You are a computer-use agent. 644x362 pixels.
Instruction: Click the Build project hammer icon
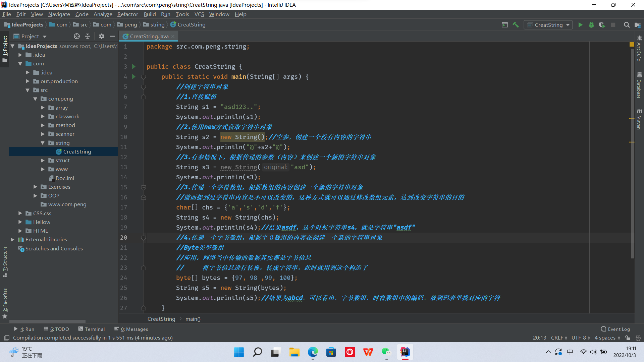point(516,25)
